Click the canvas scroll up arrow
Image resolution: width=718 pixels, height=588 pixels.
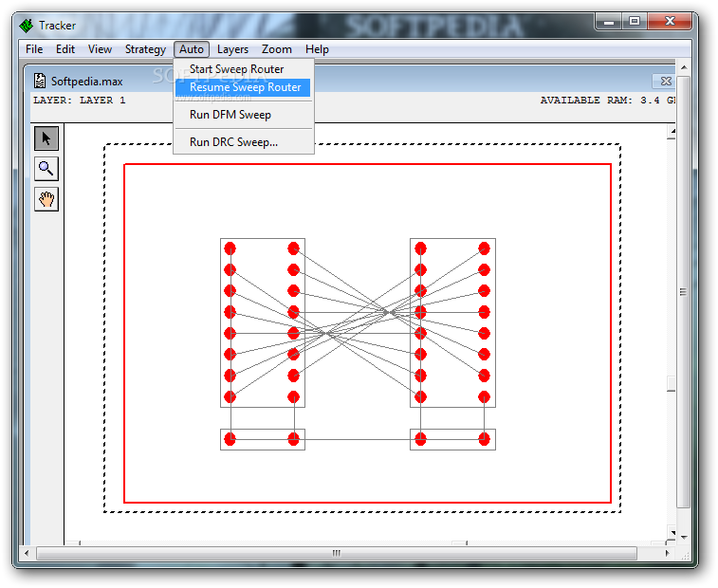click(672, 132)
